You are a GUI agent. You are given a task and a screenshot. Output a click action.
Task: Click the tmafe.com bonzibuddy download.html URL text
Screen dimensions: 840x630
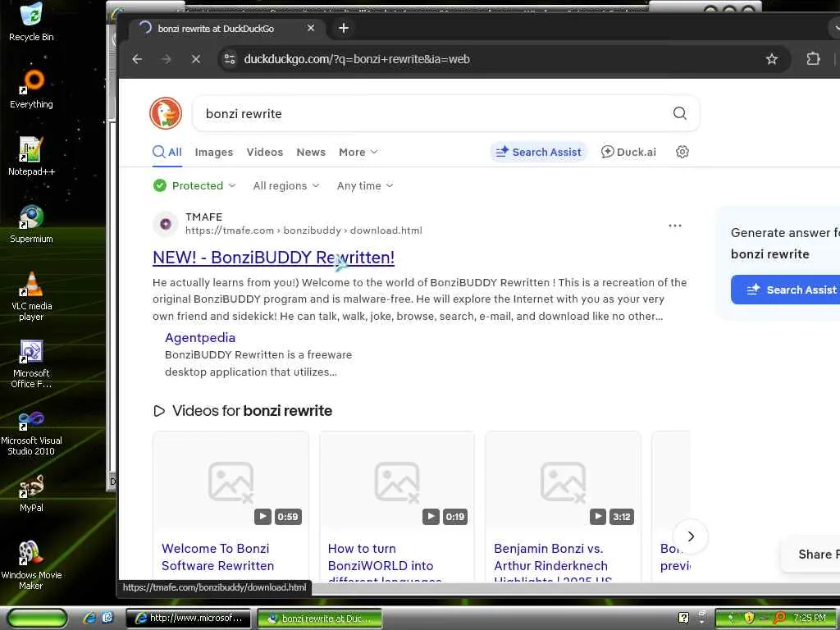click(x=304, y=231)
